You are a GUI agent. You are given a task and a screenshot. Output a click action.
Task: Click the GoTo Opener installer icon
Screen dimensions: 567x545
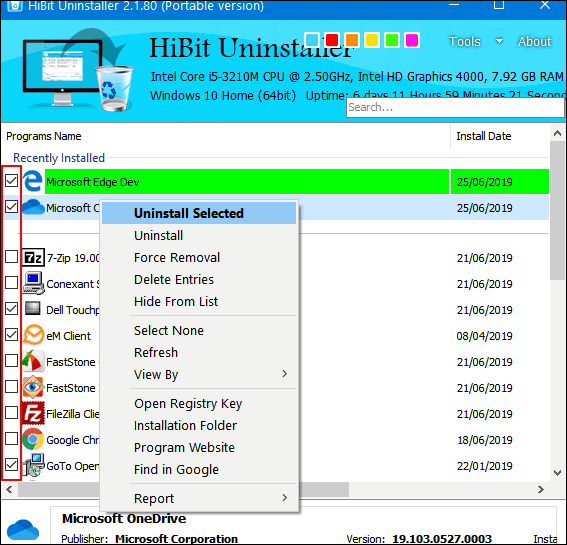[33, 465]
